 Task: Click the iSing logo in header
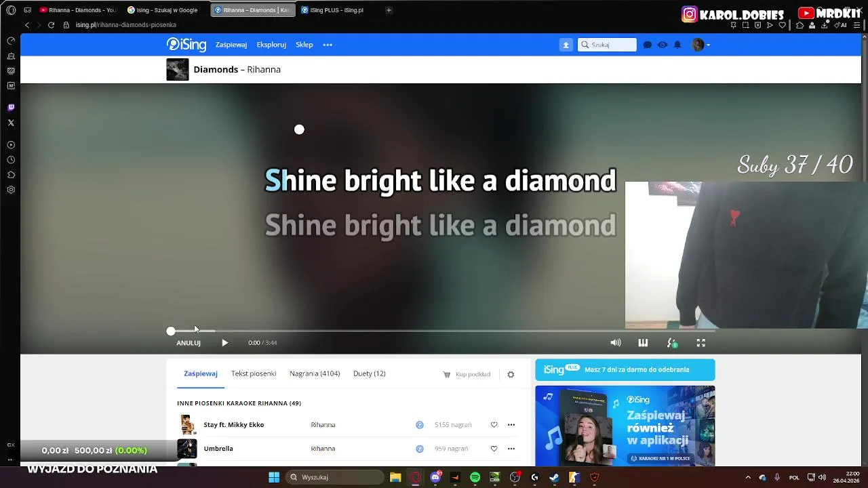(x=186, y=45)
